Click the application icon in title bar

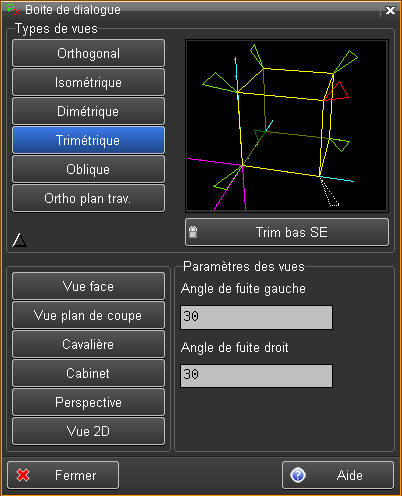coord(13,9)
